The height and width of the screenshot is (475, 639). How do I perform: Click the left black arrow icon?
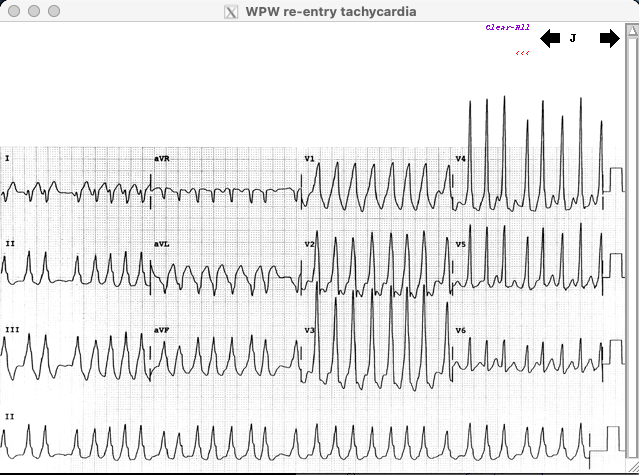tap(550, 39)
